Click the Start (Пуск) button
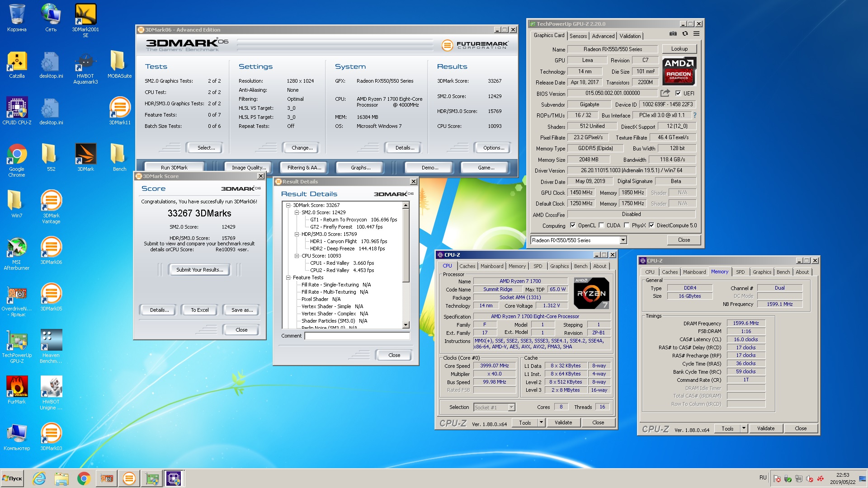Image resolution: width=868 pixels, height=488 pixels. pos(13,478)
